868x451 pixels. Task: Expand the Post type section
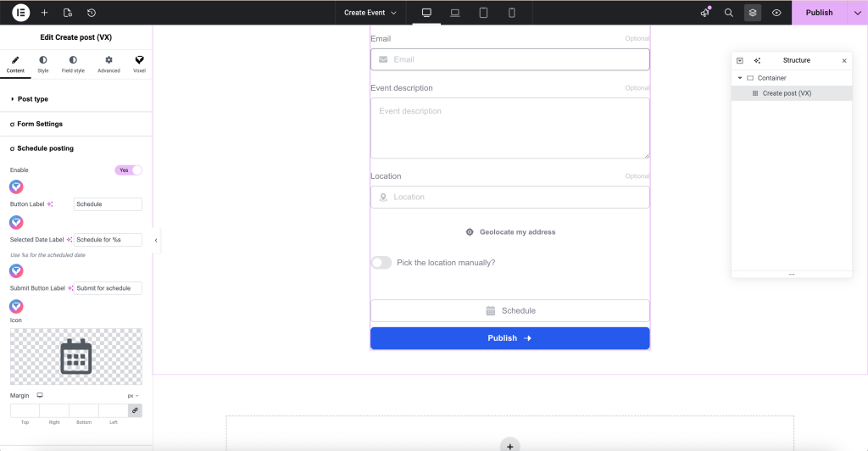[33, 99]
